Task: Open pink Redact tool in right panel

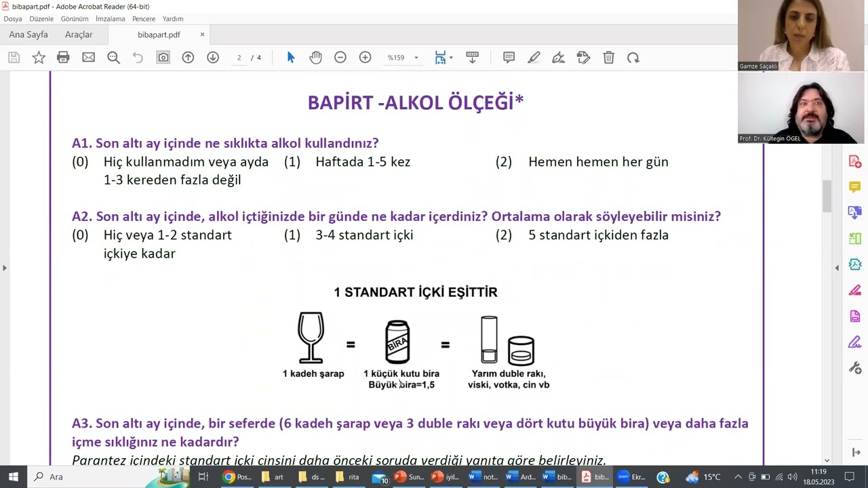Action: pos(855,290)
